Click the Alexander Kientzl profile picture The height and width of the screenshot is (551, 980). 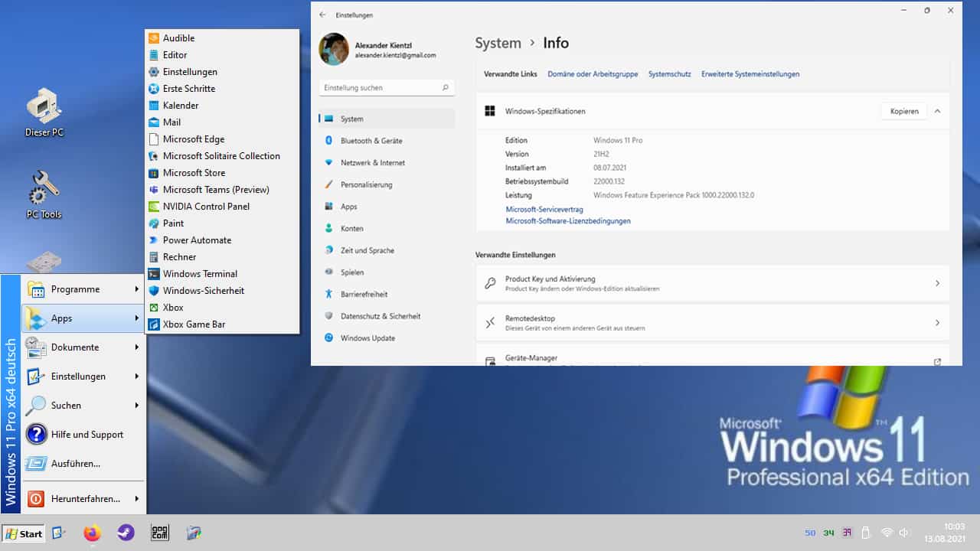tap(334, 50)
